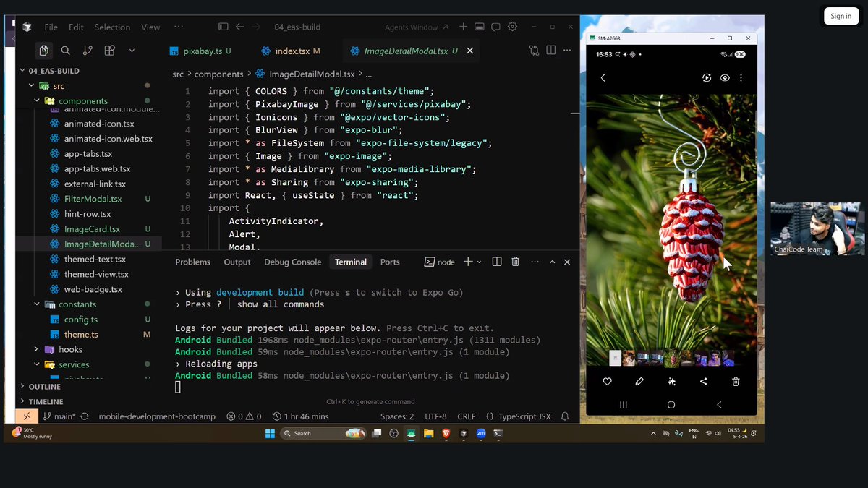Open the Source Control view icon

point(88,51)
